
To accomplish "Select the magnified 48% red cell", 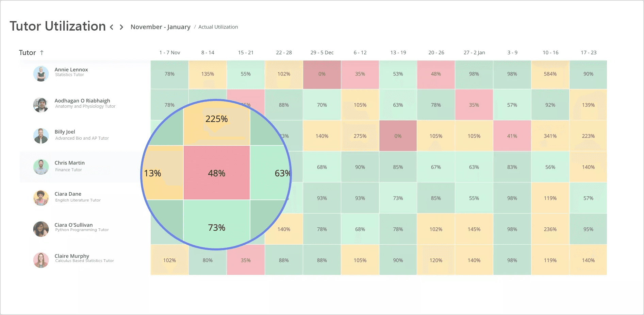I will (217, 173).
